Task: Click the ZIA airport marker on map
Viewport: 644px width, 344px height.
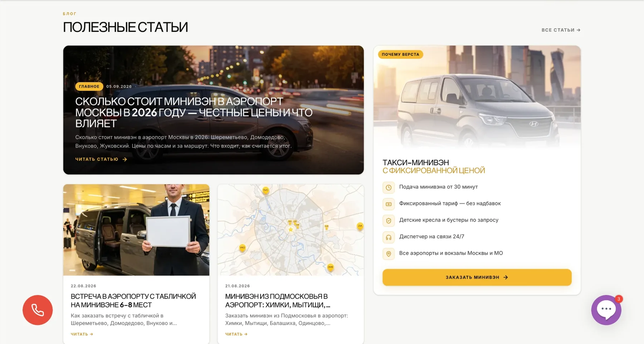Action: [360, 226]
